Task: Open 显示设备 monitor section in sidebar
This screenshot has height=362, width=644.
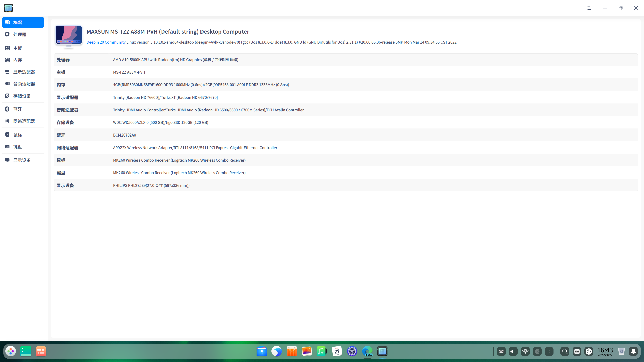Action: (22, 160)
